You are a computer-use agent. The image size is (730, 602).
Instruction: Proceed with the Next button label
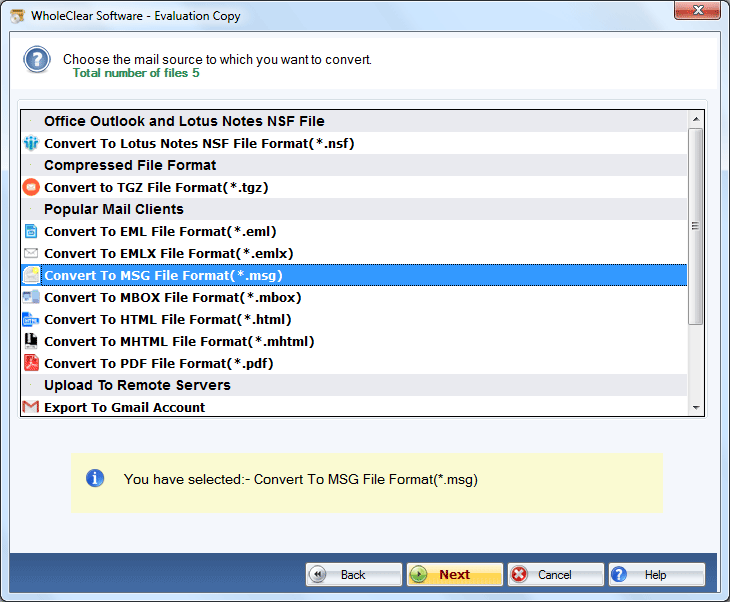click(454, 575)
